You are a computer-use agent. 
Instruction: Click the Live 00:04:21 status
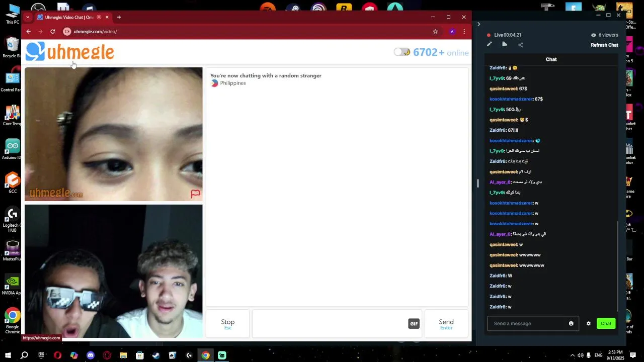click(x=504, y=35)
